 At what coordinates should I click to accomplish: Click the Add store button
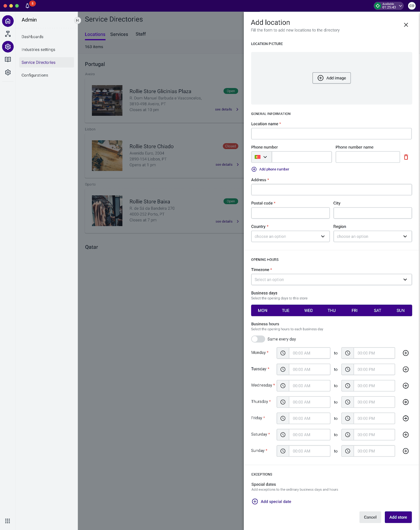[x=398, y=517]
